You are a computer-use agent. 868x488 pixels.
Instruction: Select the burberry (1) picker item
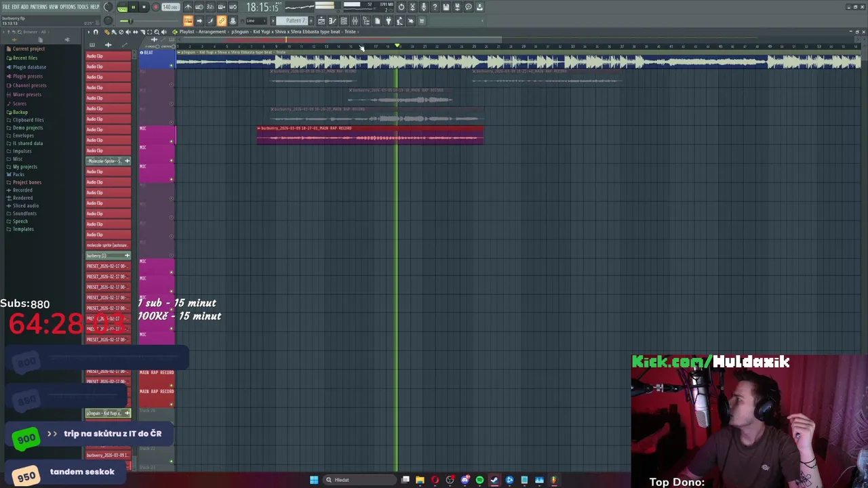pyautogui.click(x=108, y=256)
